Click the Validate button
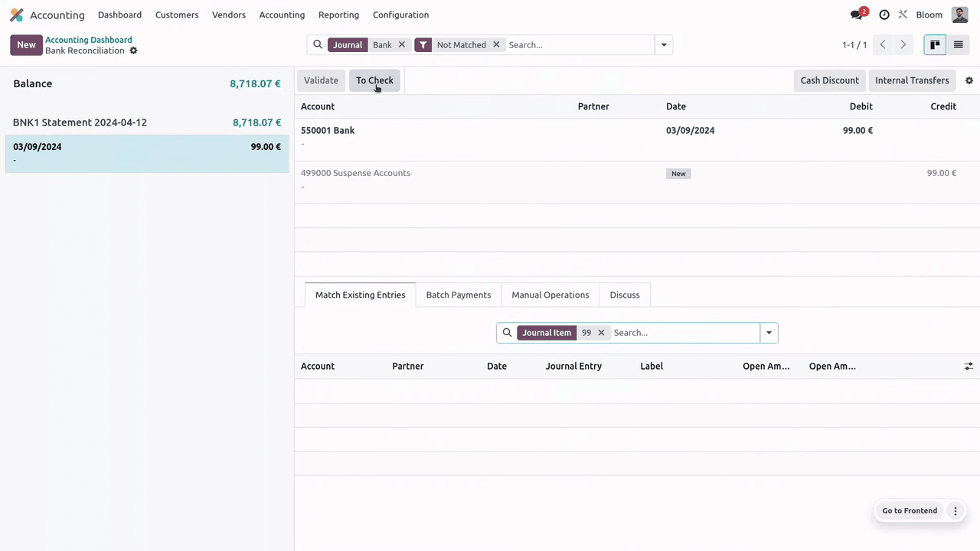 [x=321, y=80]
